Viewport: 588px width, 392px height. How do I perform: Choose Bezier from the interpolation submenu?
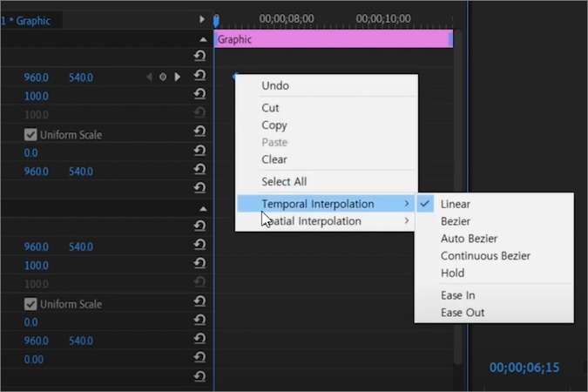click(456, 221)
